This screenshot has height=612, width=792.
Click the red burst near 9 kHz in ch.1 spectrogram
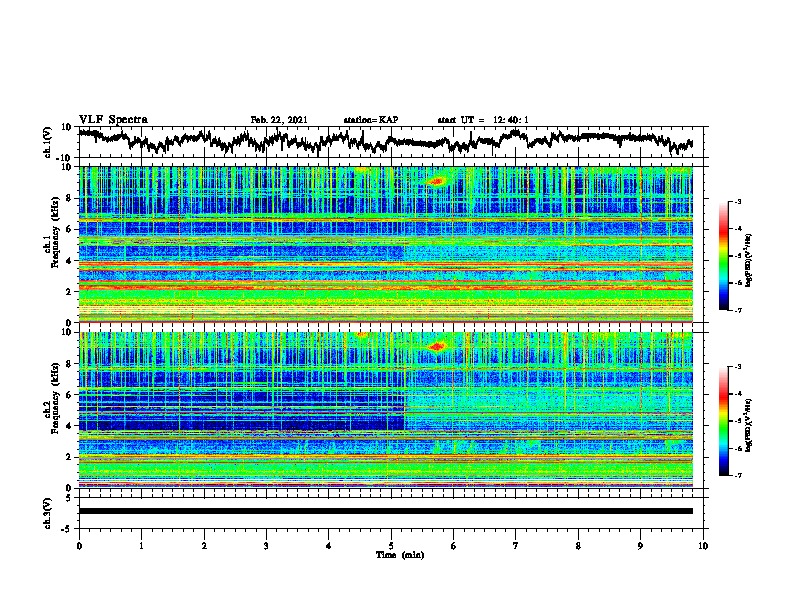tap(436, 181)
